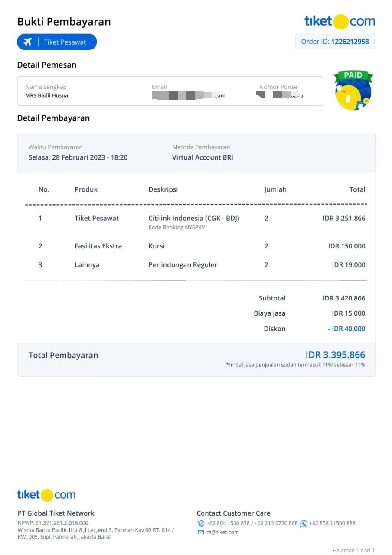This screenshot has width=392, height=555.
Task: Click Virtual Account BRI payment method
Action: coord(203,157)
